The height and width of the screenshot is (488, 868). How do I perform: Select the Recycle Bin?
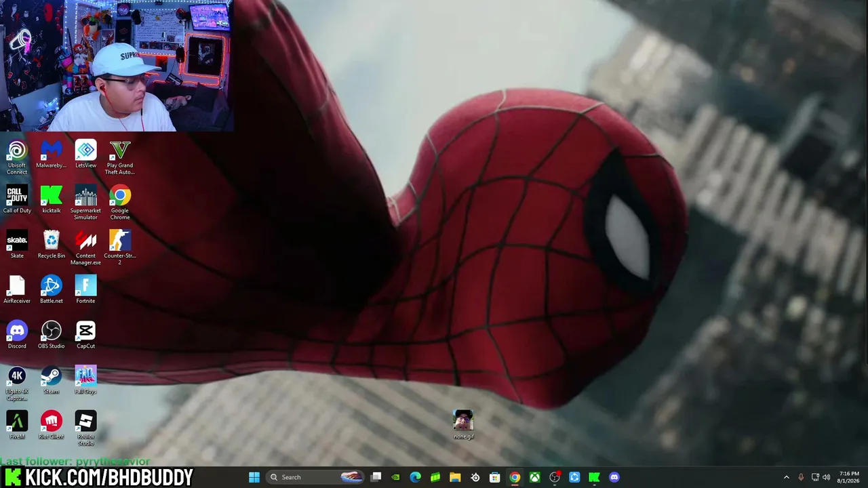tap(52, 245)
